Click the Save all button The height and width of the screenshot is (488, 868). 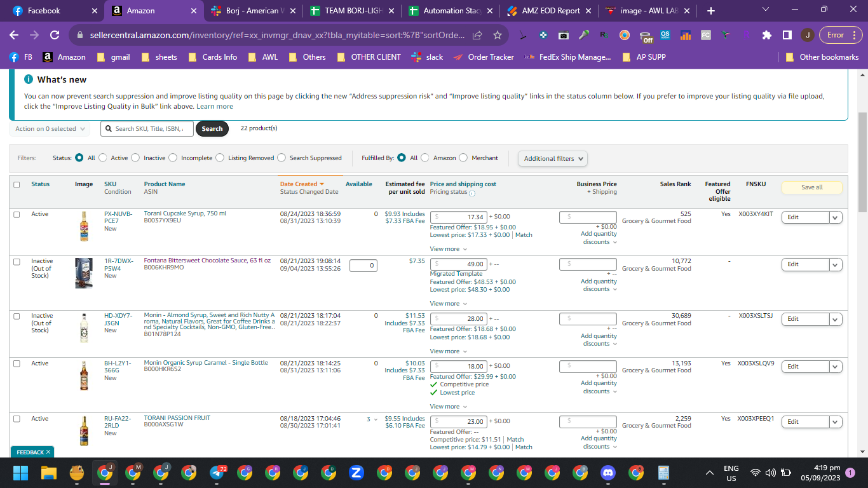point(812,187)
